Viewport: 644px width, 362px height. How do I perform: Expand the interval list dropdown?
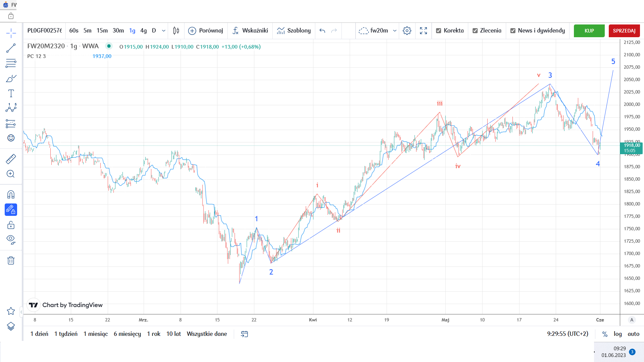(x=164, y=31)
